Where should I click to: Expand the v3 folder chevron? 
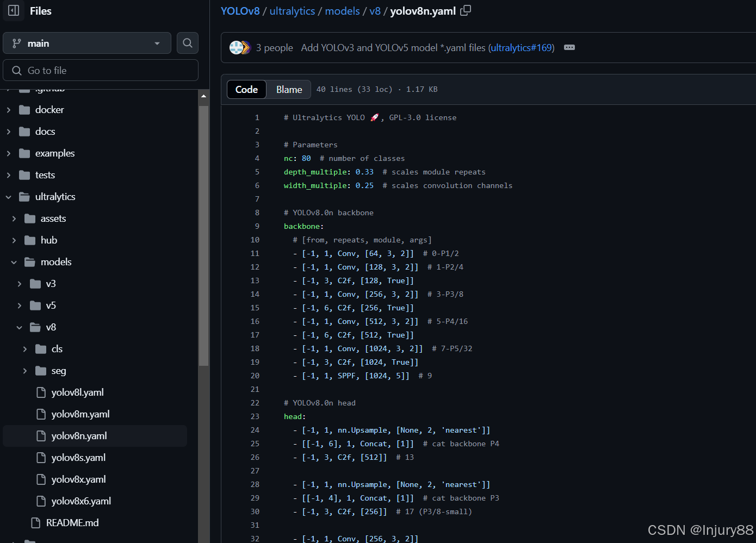pyautogui.click(x=20, y=284)
